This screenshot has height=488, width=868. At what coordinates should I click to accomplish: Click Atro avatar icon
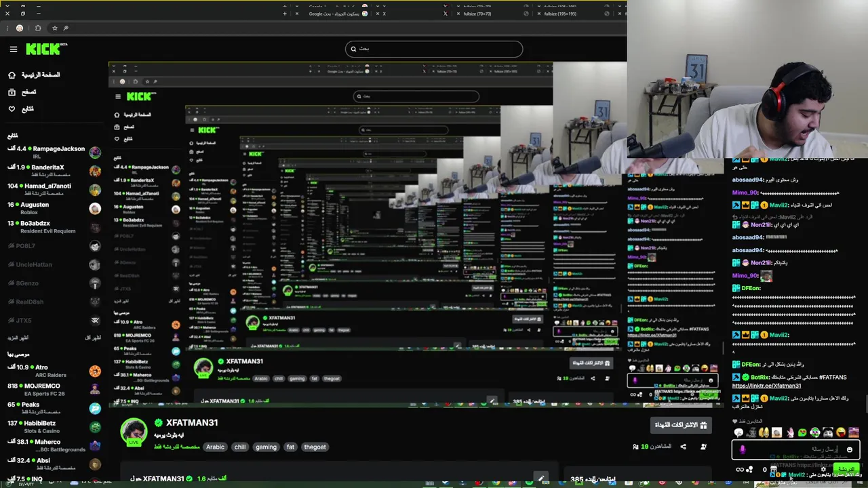tap(95, 371)
